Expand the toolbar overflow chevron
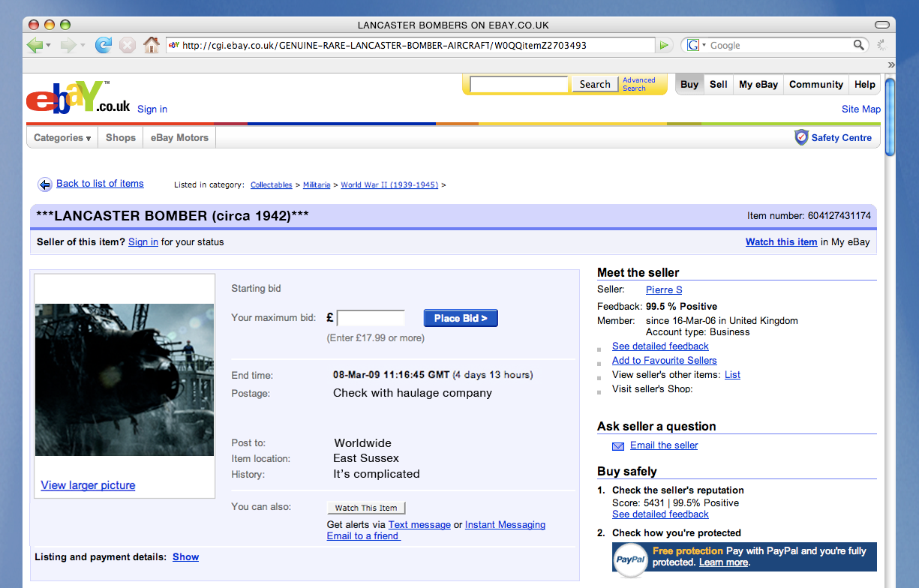Viewport: 919px width, 588px height. 890,64
